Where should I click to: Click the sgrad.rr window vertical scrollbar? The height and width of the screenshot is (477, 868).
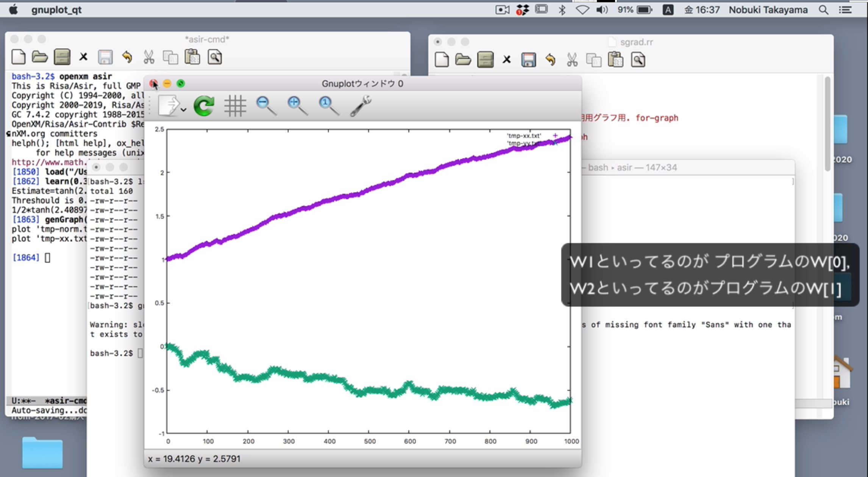[827, 123]
